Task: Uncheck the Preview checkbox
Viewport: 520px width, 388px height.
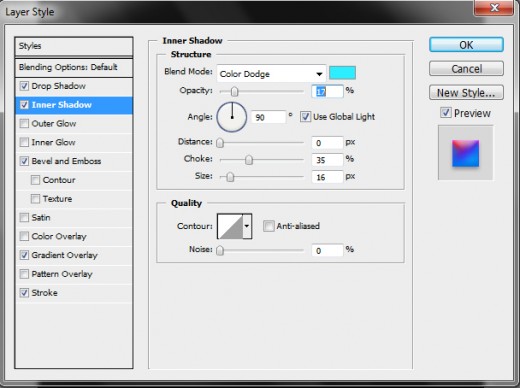Action: (446, 113)
